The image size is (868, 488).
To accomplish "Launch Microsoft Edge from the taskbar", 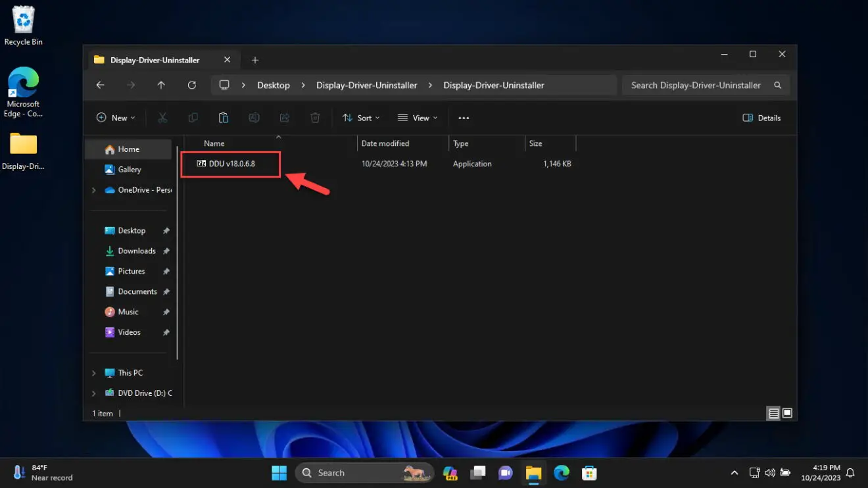I will pyautogui.click(x=561, y=472).
